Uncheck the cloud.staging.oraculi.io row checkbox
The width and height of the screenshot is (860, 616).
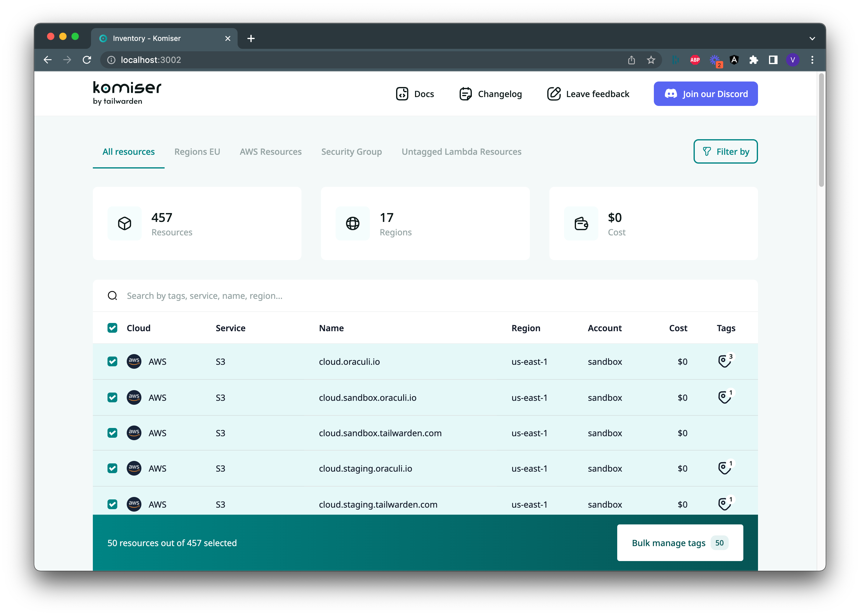112,468
